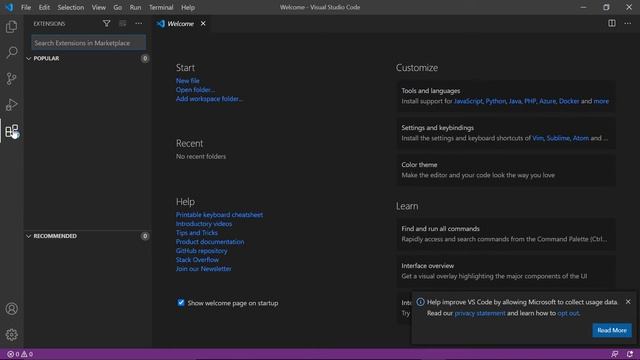Open the Edit menu
The image size is (640, 360).
tap(44, 7)
